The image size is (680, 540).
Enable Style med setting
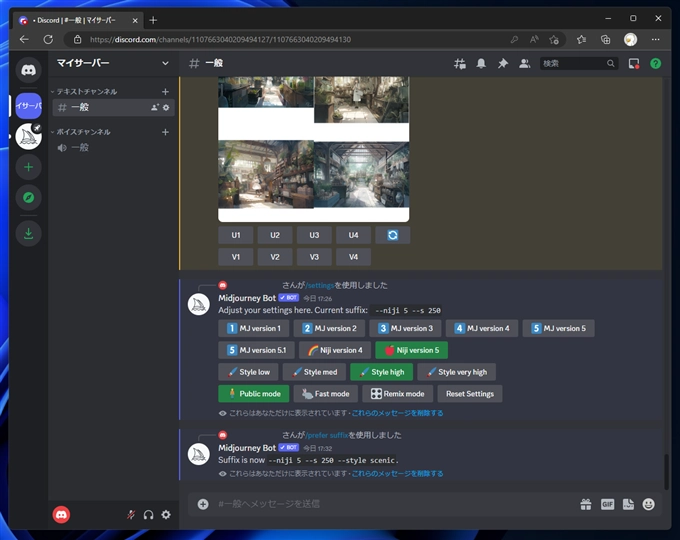coord(314,372)
